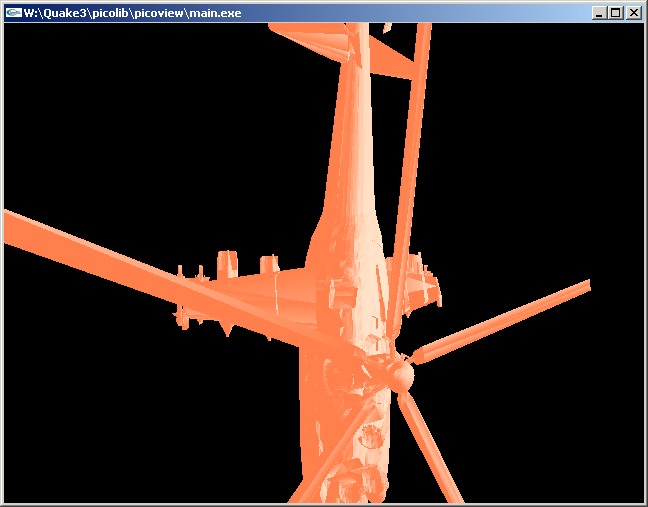Click the horizontal stabilizer at the tail
Screen dimensions: 648x507
[390, 60]
